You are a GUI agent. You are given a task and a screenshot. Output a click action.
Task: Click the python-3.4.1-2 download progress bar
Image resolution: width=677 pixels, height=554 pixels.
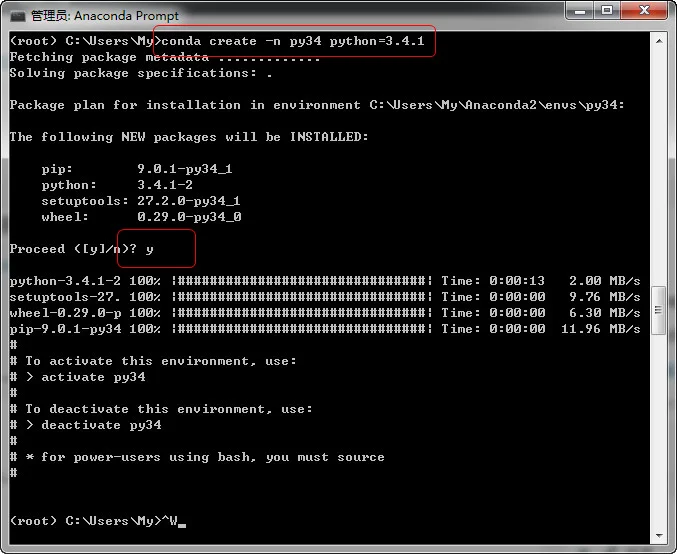pos(301,281)
